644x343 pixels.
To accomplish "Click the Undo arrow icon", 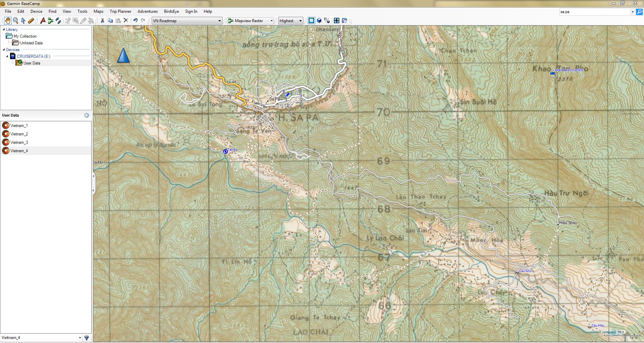I will 135,20.
